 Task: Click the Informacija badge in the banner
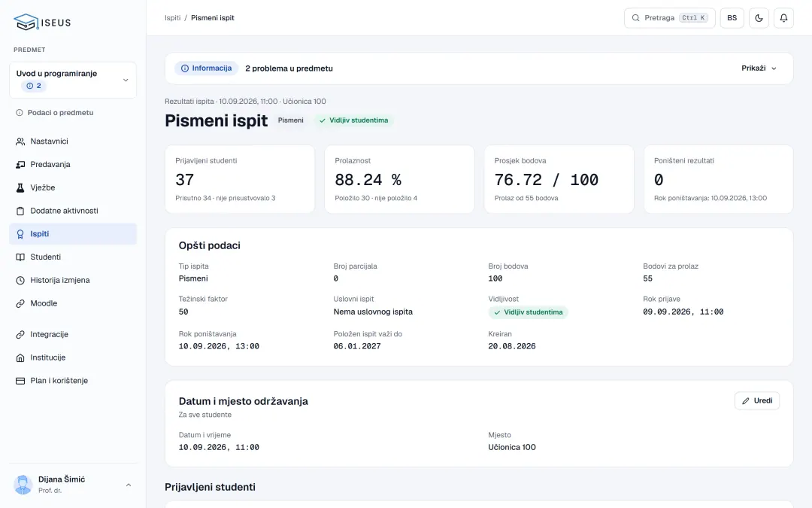[x=206, y=68]
